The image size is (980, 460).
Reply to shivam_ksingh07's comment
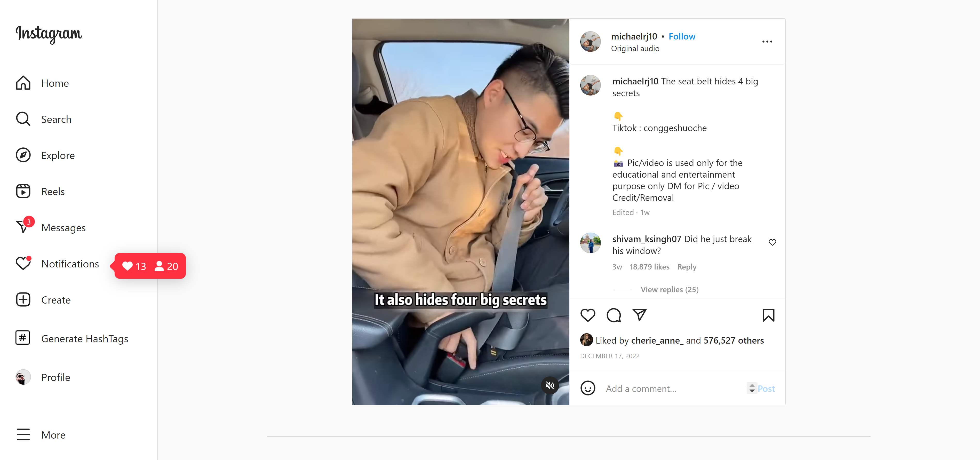tap(686, 267)
